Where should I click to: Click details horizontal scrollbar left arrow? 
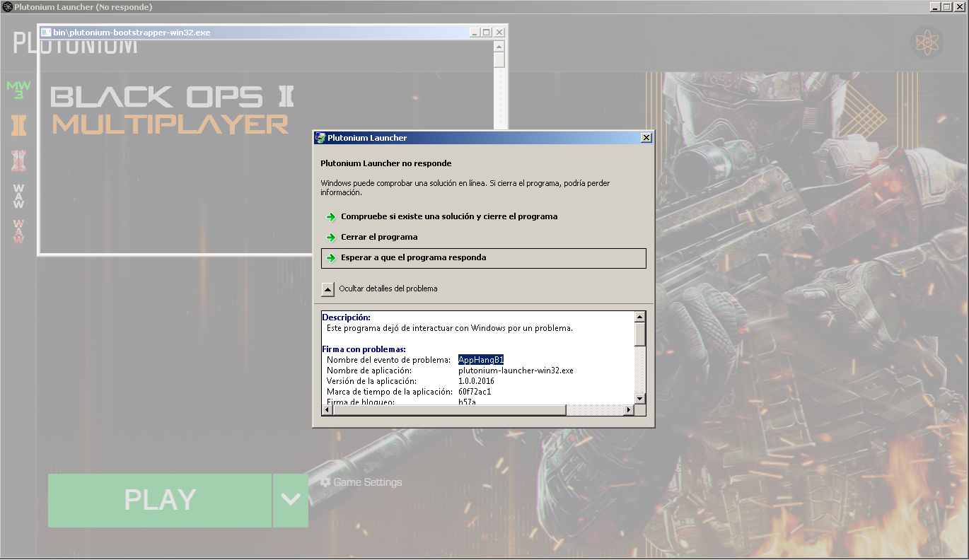tap(327, 410)
